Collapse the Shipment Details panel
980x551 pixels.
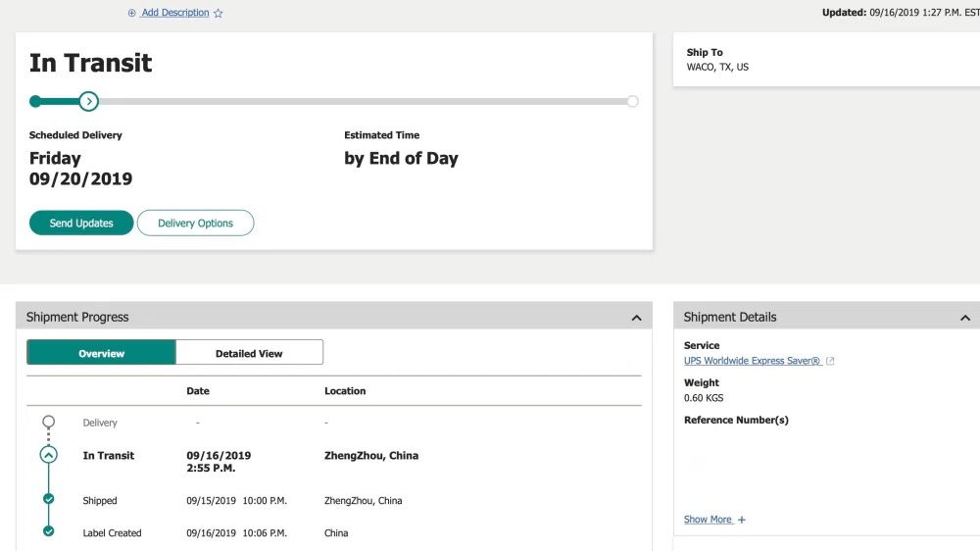(965, 318)
